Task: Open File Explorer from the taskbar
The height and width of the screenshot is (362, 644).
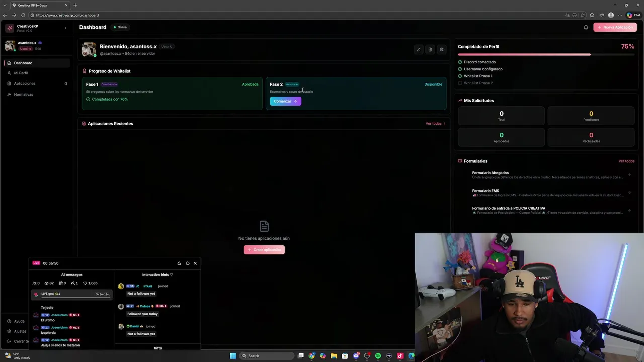Action: [x=334, y=356]
